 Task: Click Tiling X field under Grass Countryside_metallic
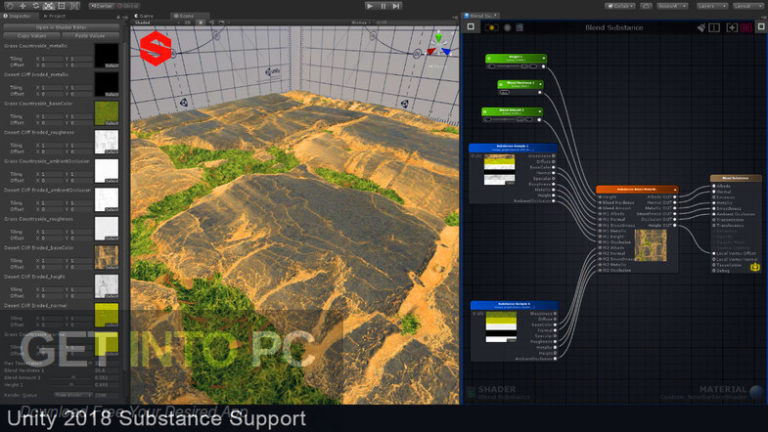coord(51,58)
